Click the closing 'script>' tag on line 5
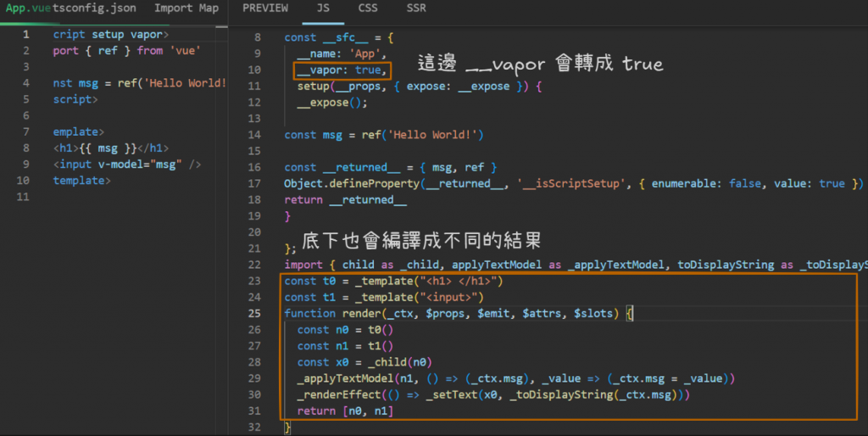 point(75,99)
